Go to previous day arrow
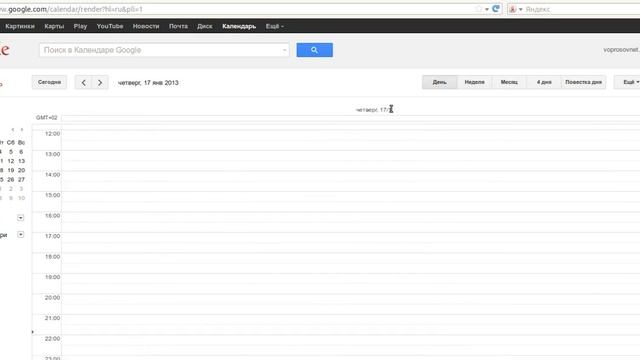Viewport: 640px width, 360px height. [83, 82]
